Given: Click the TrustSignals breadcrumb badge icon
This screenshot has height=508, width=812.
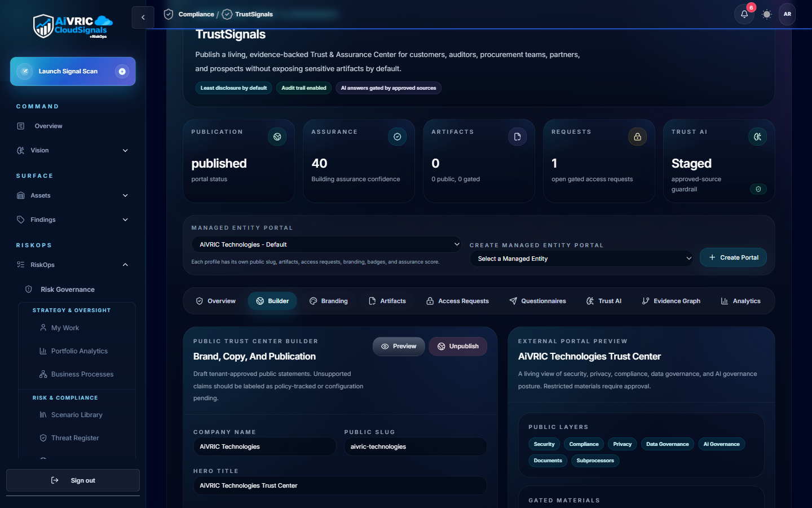Looking at the screenshot, I should (x=227, y=14).
